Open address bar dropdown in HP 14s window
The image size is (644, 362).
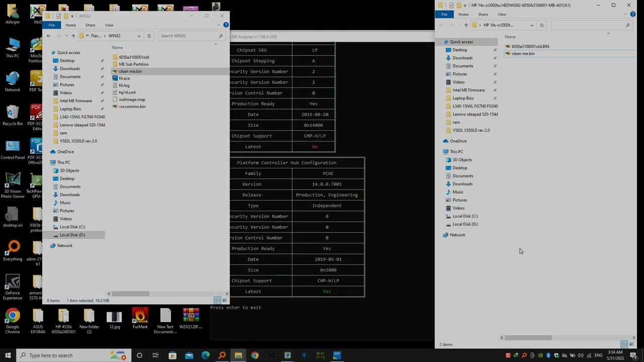[532, 25]
